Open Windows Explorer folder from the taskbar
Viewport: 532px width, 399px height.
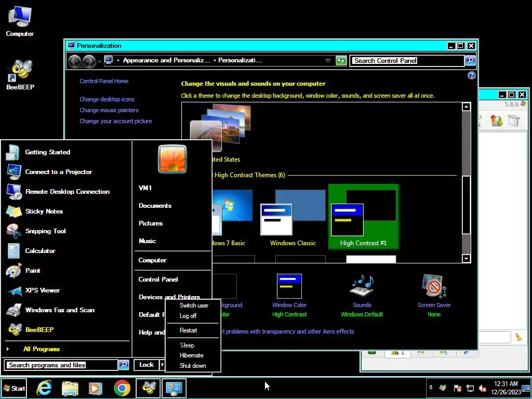point(70,388)
